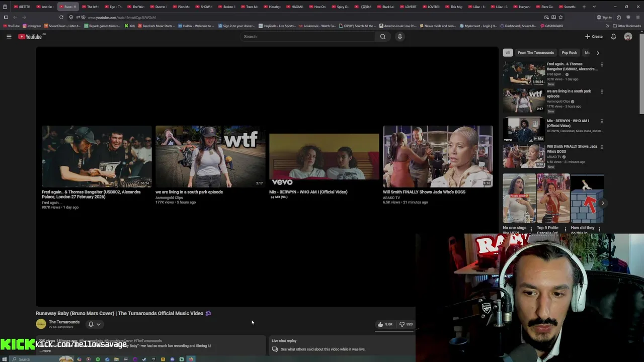The image size is (644, 362).
Task: Open Other Bookmarks folder
Action: tap(627, 26)
